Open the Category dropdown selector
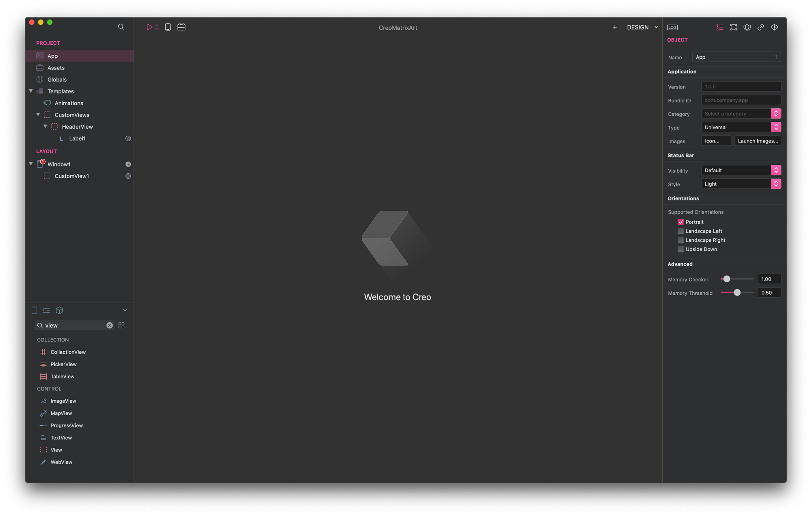Viewport: 812px width, 516px height. pos(777,113)
